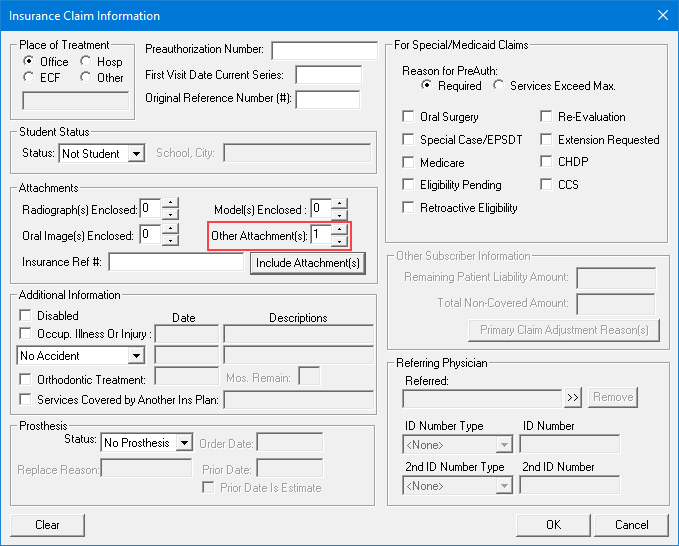
Task: Enable the Oral Surgery checkbox
Action: pos(408,117)
